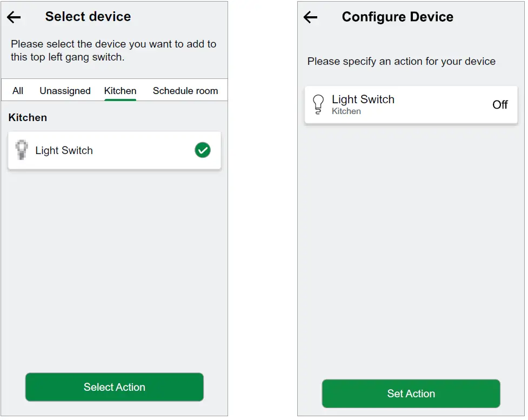Tap the Kitchen label under Light Switch

tap(346, 111)
